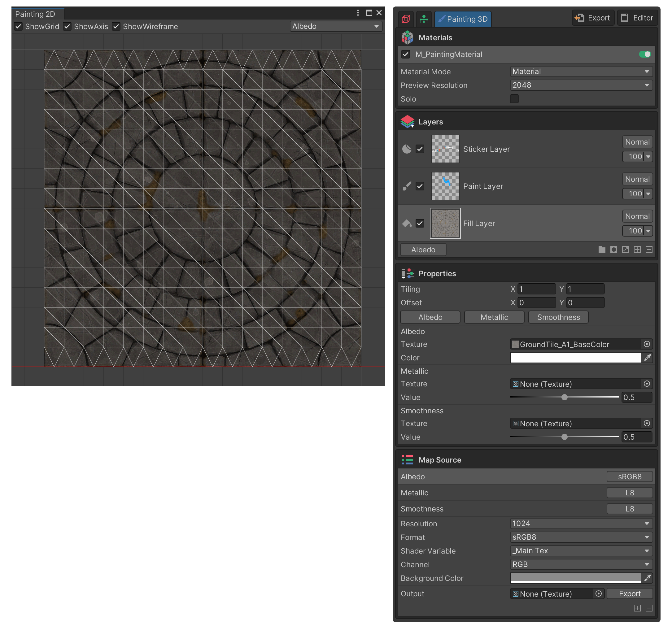Click the Albedo Color eyedropper icon
672x635 pixels.
click(647, 358)
